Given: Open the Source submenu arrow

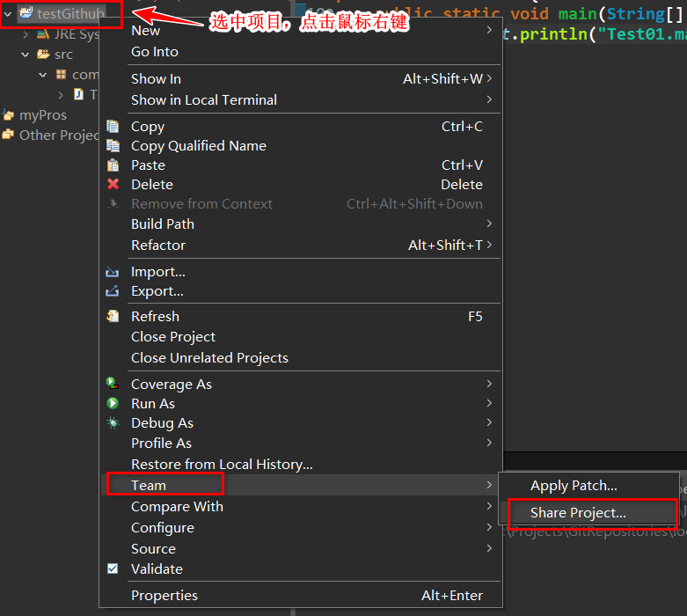Looking at the screenshot, I should pyautogui.click(x=489, y=548).
